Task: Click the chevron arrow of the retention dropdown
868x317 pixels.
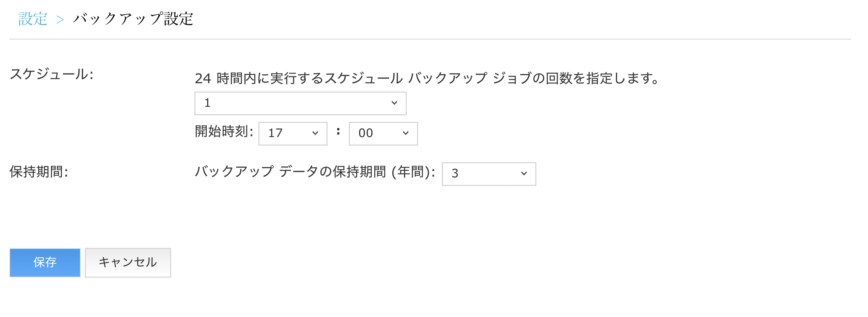Action: [524, 174]
